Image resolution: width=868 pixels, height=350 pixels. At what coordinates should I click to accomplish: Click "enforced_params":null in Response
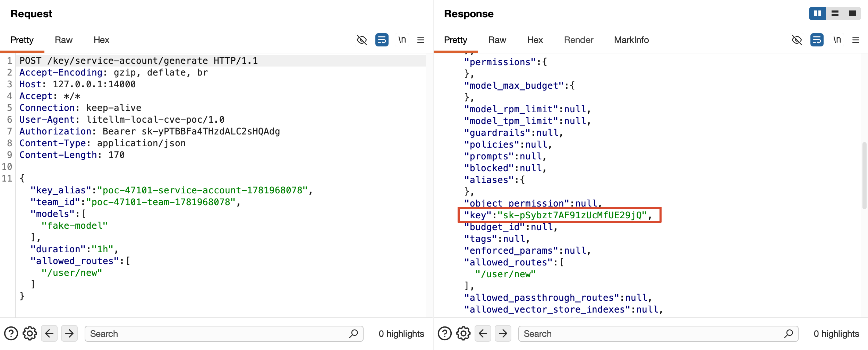[528, 251]
